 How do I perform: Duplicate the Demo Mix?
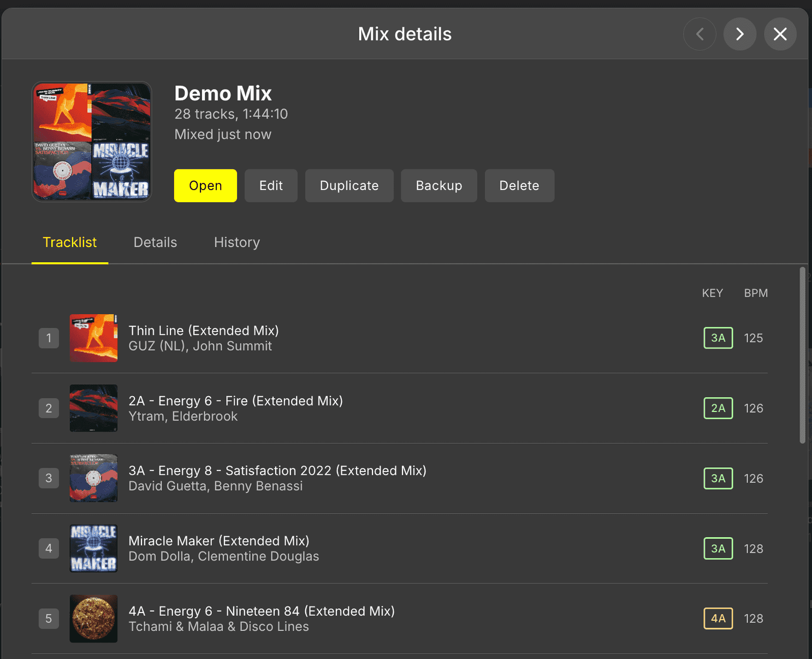(x=349, y=186)
